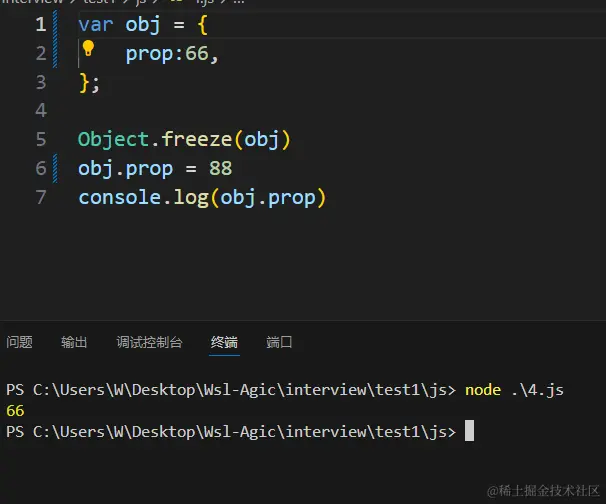Screen dimensions: 606x504
Task: Open the 问题 (Problems) panel tab
Action: point(19,342)
